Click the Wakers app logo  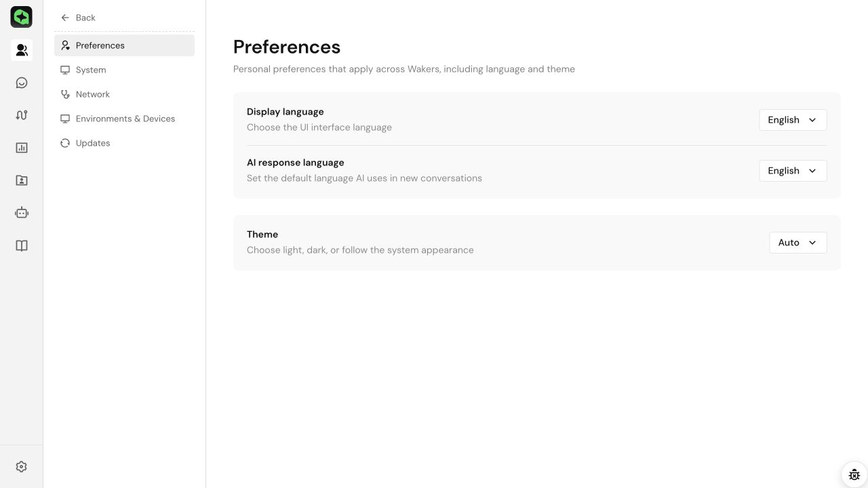tap(22, 16)
